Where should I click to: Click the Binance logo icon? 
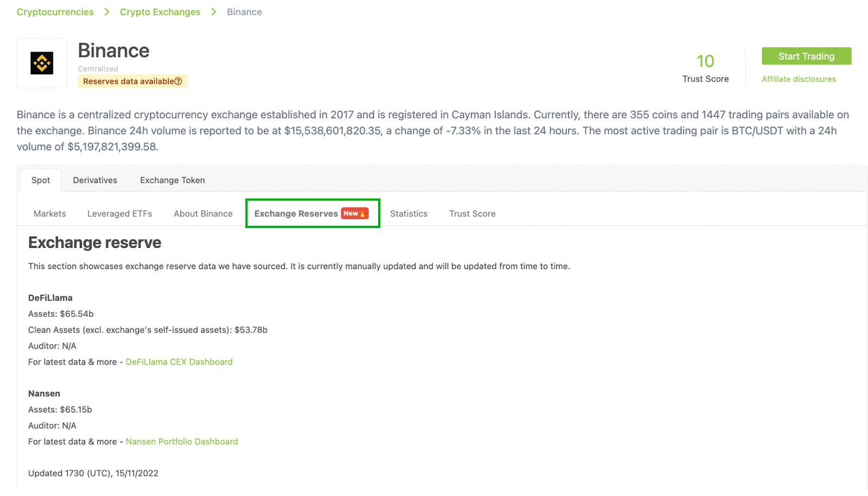(42, 63)
